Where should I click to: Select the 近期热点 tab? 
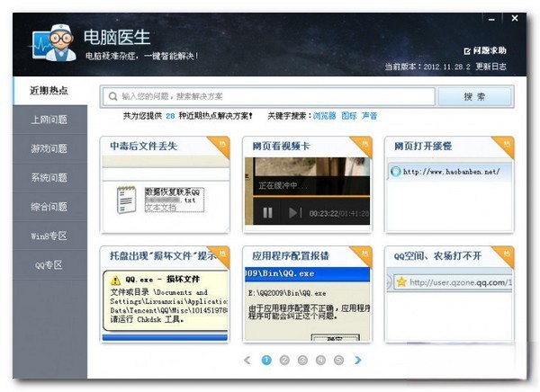coord(49,91)
